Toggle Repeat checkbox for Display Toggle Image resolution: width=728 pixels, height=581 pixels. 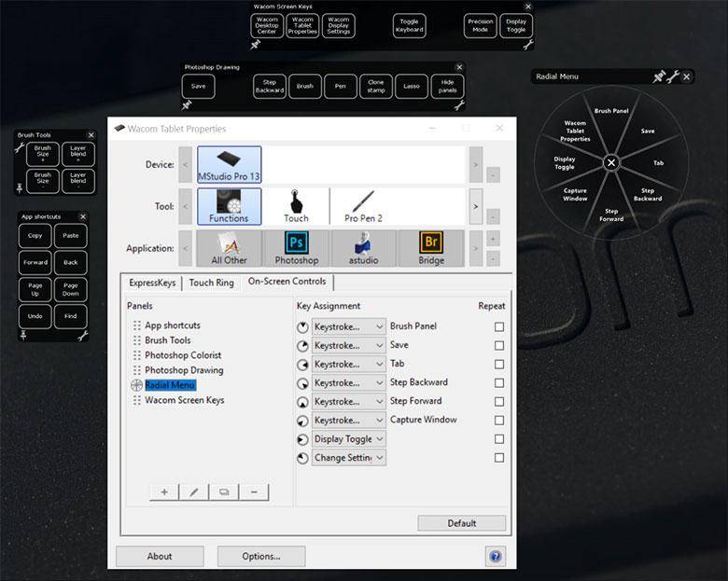(499, 439)
